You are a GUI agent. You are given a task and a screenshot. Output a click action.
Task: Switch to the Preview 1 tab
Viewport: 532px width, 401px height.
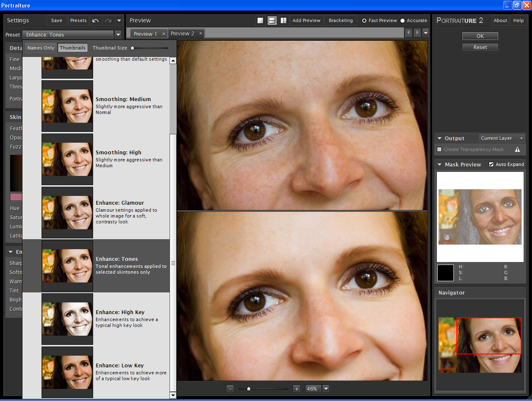(x=145, y=34)
